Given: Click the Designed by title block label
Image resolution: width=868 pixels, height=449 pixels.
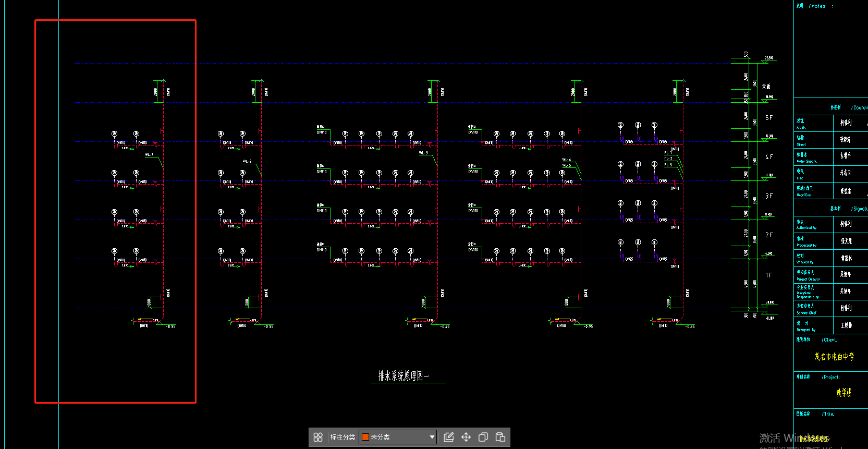Looking at the screenshot, I should click(806, 330).
